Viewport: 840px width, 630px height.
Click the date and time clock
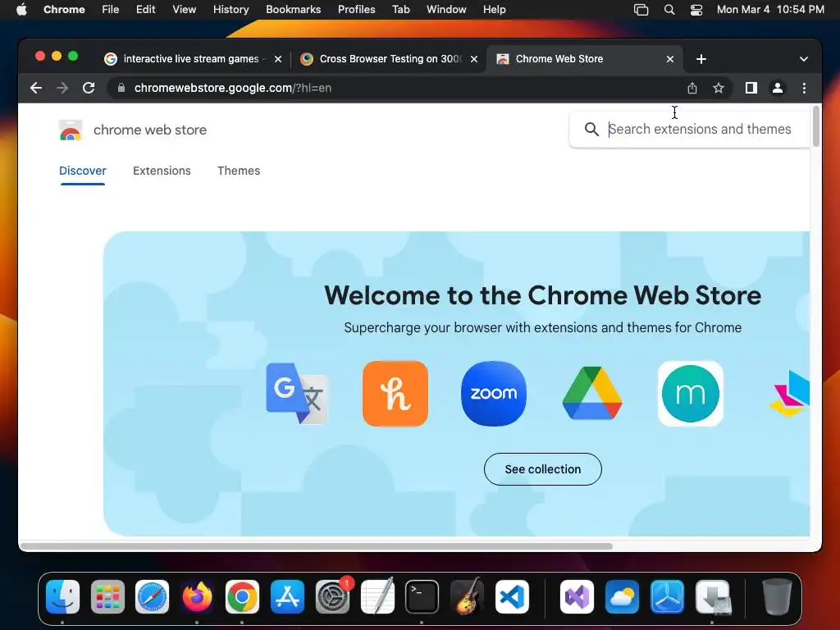pos(770,10)
